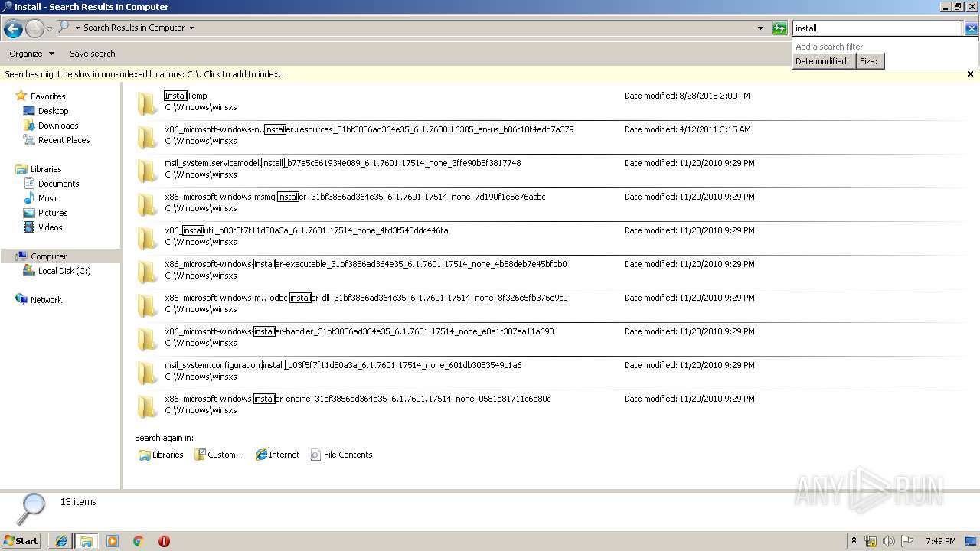Image resolution: width=980 pixels, height=551 pixels.
Task: Click into the search box containing install
Action: pyautogui.click(x=877, y=28)
